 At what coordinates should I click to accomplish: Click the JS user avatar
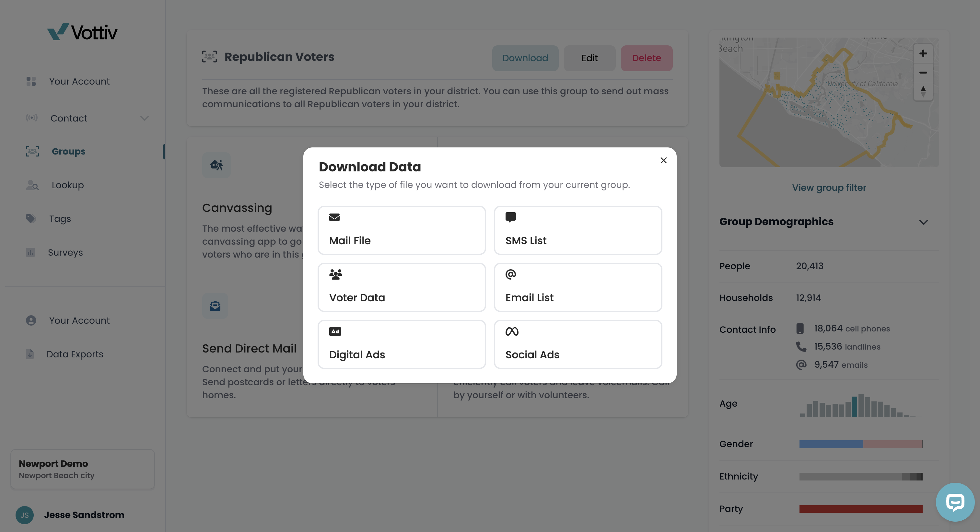25,515
